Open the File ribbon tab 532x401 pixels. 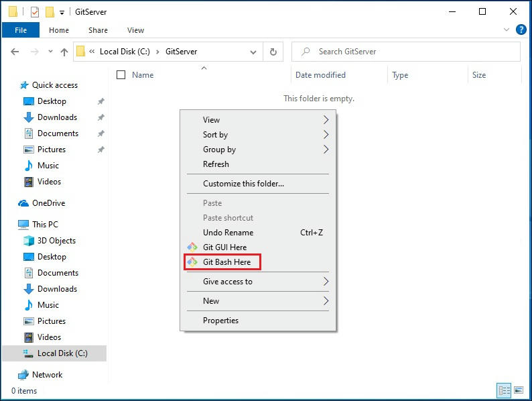coord(21,30)
